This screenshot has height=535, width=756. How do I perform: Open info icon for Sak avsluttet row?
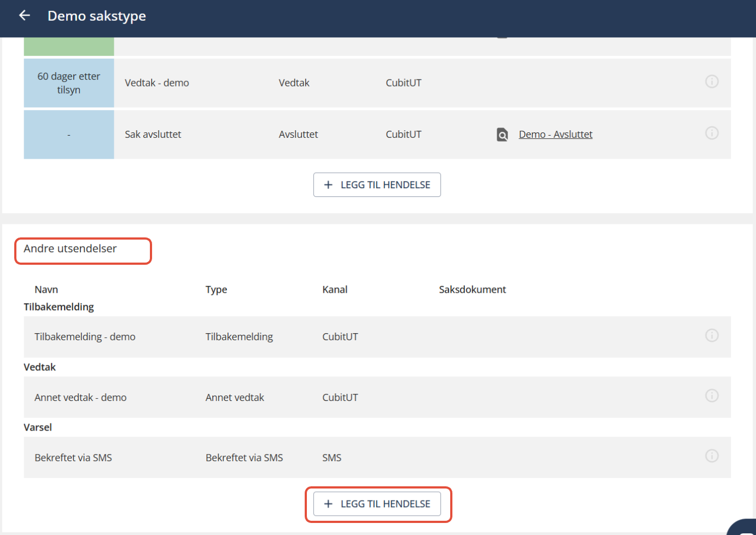(x=712, y=133)
